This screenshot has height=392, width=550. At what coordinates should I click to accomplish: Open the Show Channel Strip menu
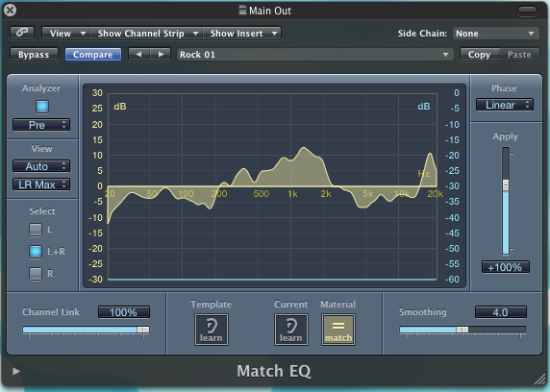tap(146, 34)
